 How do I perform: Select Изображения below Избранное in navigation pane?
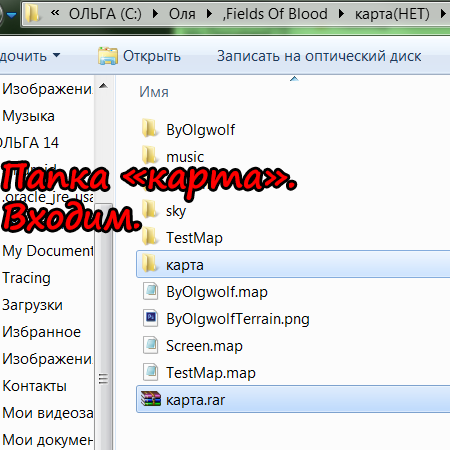48,359
